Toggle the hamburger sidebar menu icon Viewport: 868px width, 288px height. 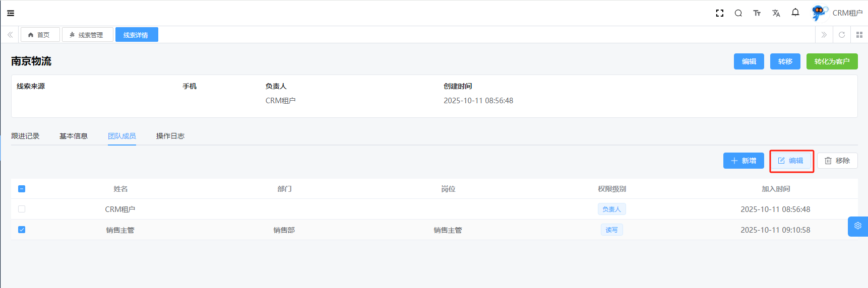coord(11,13)
